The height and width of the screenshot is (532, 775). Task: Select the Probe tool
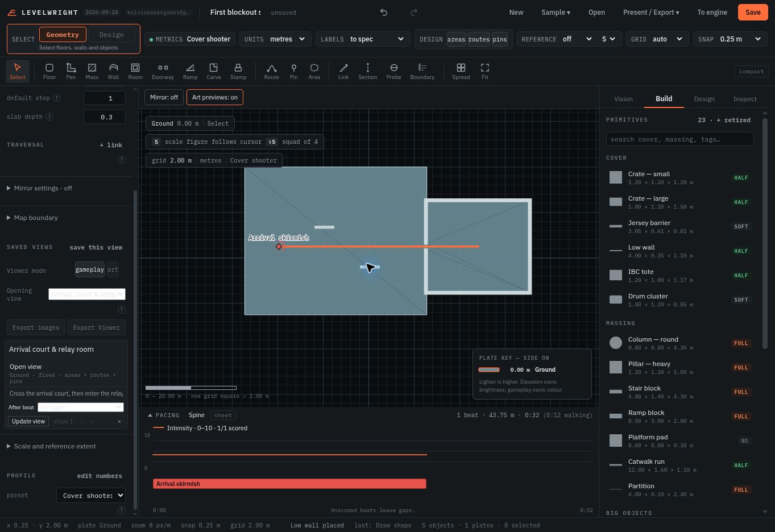point(393,71)
